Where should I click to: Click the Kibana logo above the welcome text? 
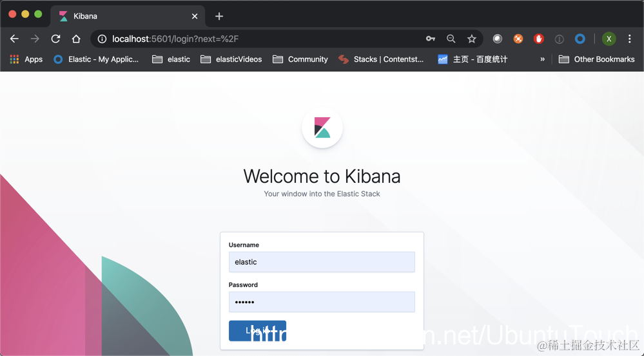322,127
